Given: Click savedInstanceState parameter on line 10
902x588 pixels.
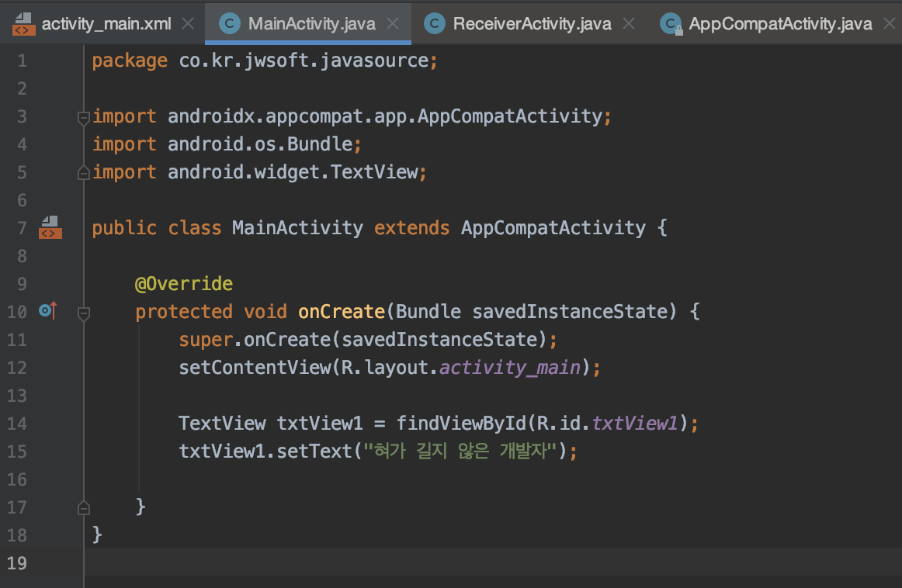Looking at the screenshot, I should click(571, 312).
